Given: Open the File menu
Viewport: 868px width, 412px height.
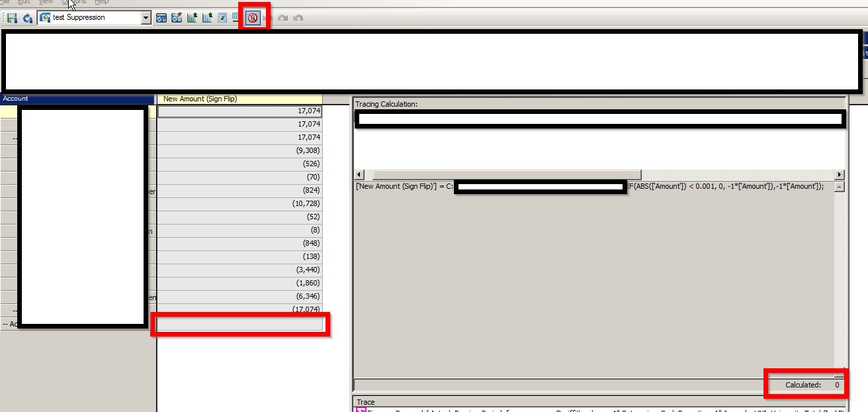Looking at the screenshot, I should pos(4,2).
